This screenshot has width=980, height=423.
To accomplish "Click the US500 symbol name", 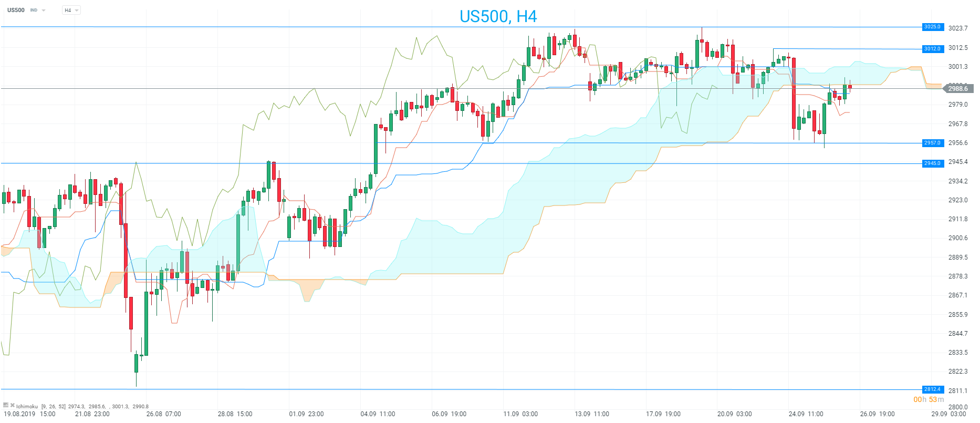I will [16, 10].
